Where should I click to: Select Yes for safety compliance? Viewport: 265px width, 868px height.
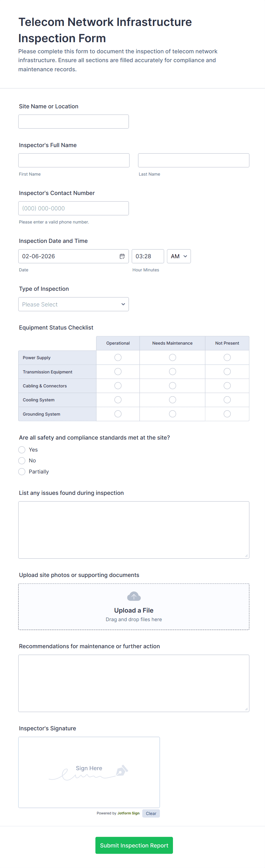pos(22,450)
